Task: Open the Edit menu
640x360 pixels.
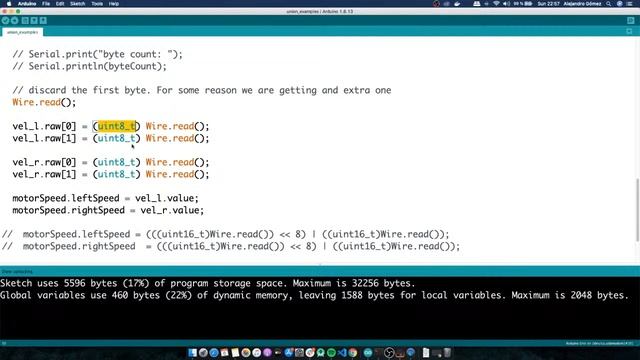Action: coord(60,4)
